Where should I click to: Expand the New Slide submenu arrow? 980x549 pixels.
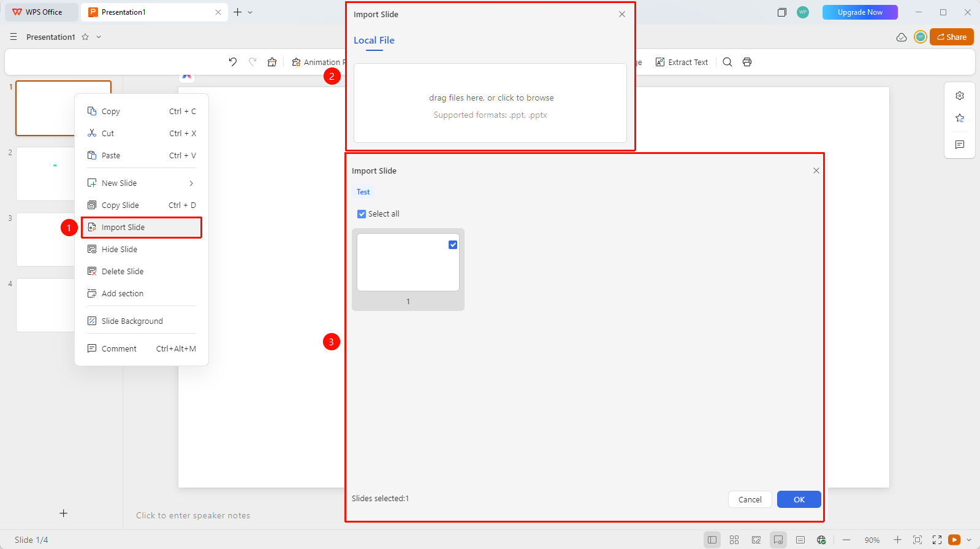[x=191, y=183]
